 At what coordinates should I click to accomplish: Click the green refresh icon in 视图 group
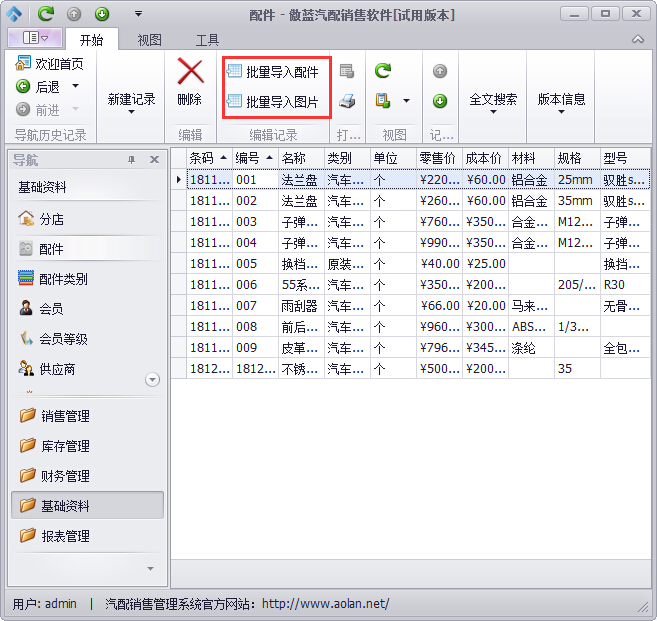(x=382, y=71)
